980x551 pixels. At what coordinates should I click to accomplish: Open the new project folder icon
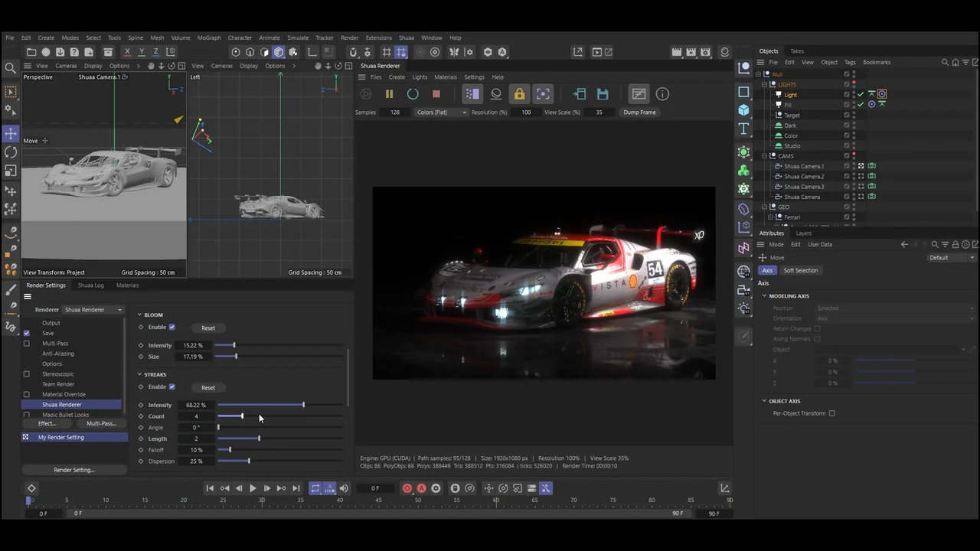(31, 52)
